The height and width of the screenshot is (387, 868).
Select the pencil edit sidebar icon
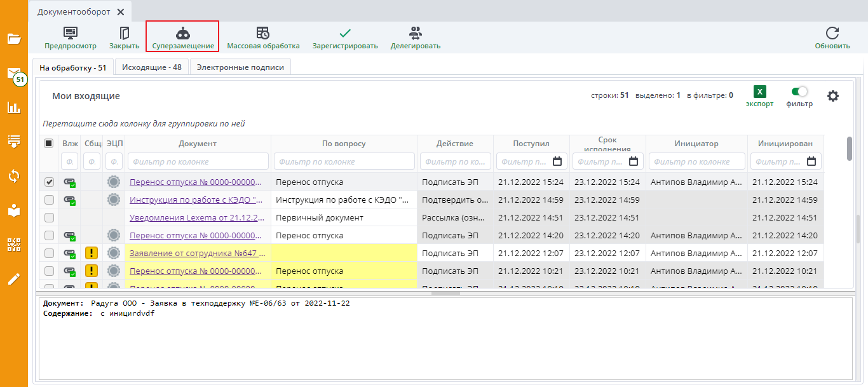click(x=14, y=278)
